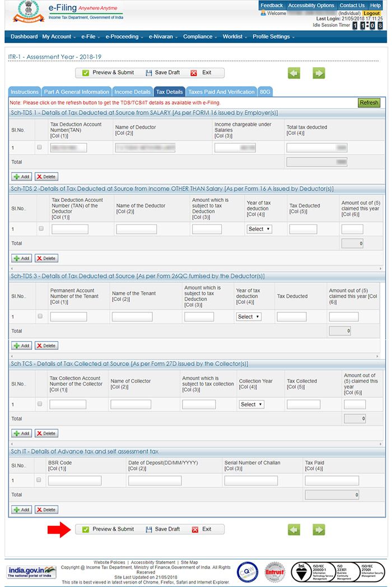392x587 pixels.
Task: Delete selected row in Sch TCS
Action: pos(46,433)
